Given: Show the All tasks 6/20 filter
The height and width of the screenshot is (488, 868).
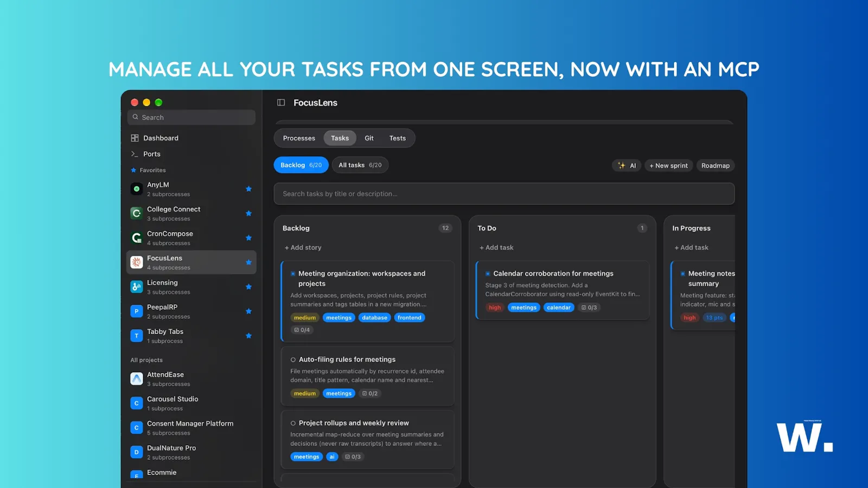Looking at the screenshot, I should (x=360, y=165).
